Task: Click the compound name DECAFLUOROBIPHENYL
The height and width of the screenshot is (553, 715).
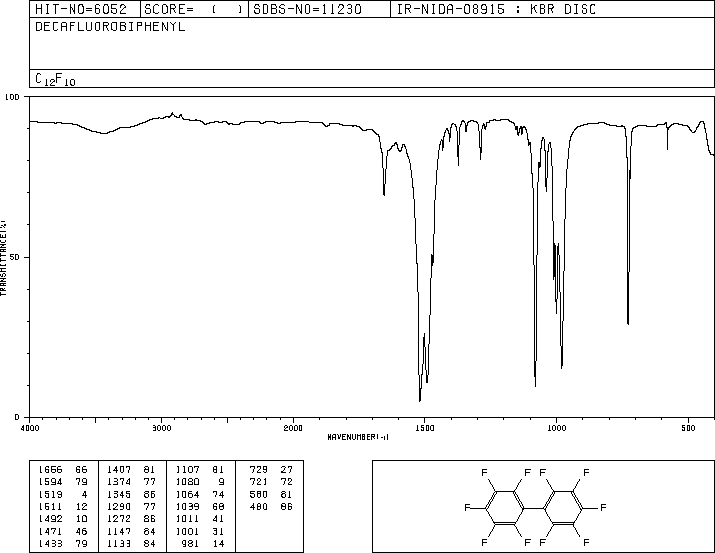Action: [x=110, y=27]
